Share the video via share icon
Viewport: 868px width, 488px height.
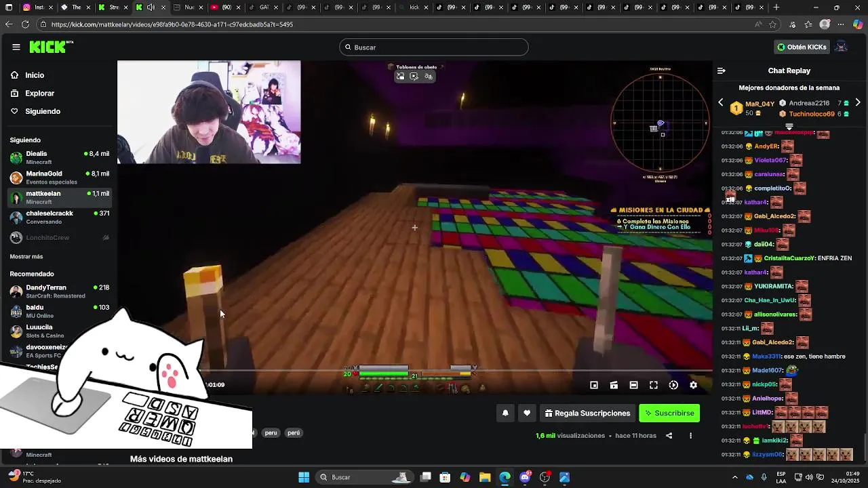[669, 436]
